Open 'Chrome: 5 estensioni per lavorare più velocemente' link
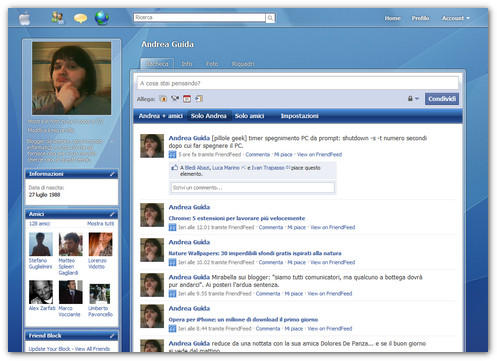 coord(237,218)
